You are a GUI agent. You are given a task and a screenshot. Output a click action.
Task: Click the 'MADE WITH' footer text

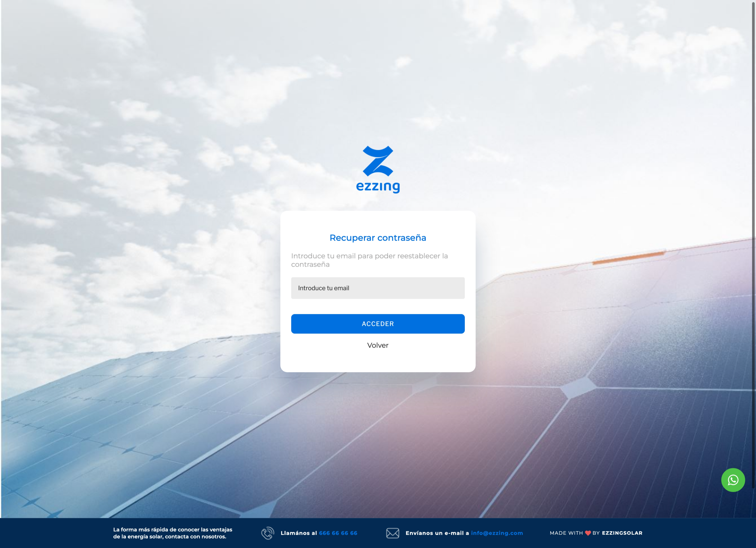pyautogui.click(x=566, y=533)
